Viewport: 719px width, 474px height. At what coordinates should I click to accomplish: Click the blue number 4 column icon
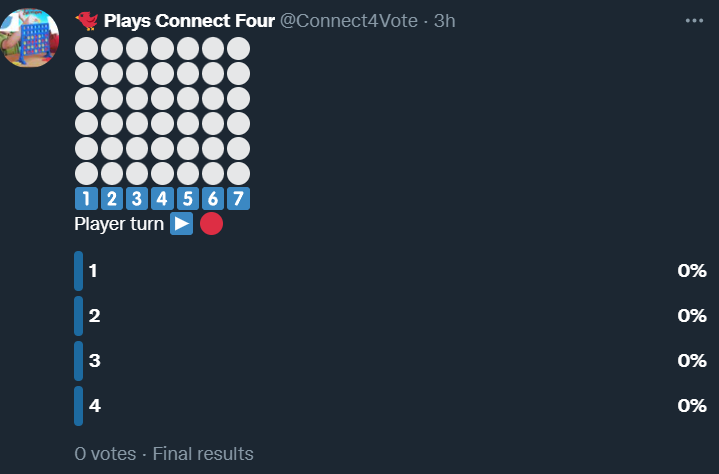(x=162, y=198)
